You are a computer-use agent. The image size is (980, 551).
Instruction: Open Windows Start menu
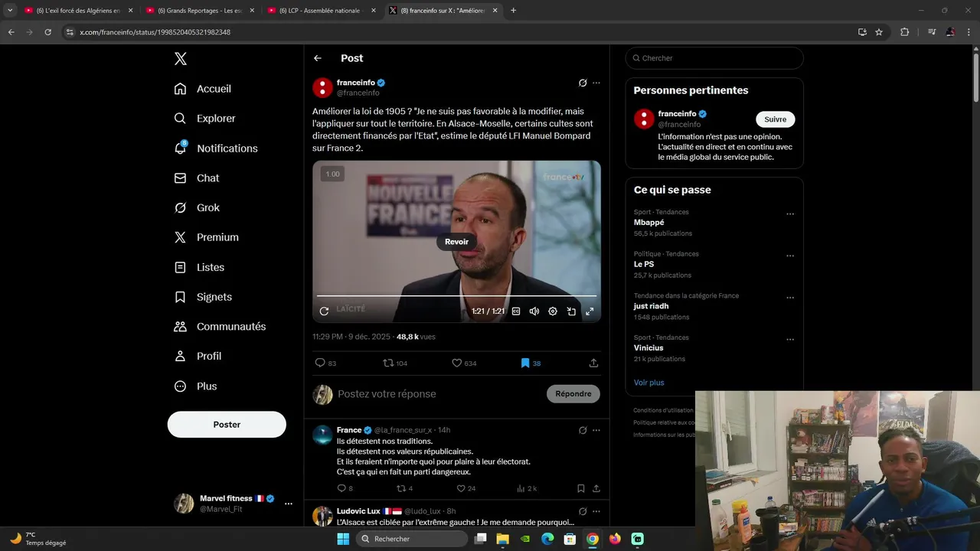coord(343,539)
